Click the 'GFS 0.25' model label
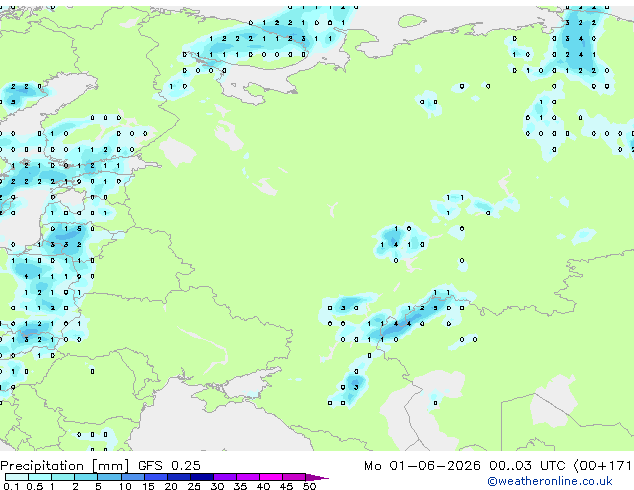Viewport: 634px width, 490px height. [x=169, y=466]
